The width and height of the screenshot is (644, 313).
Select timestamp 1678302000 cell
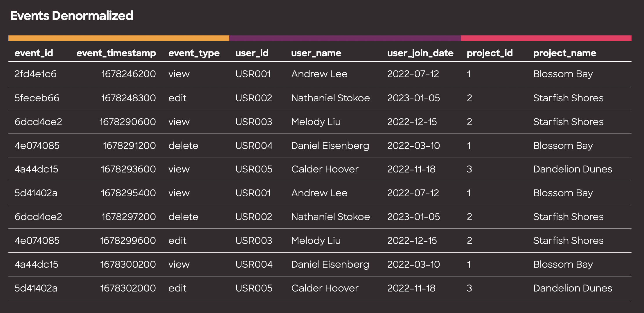point(128,288)
